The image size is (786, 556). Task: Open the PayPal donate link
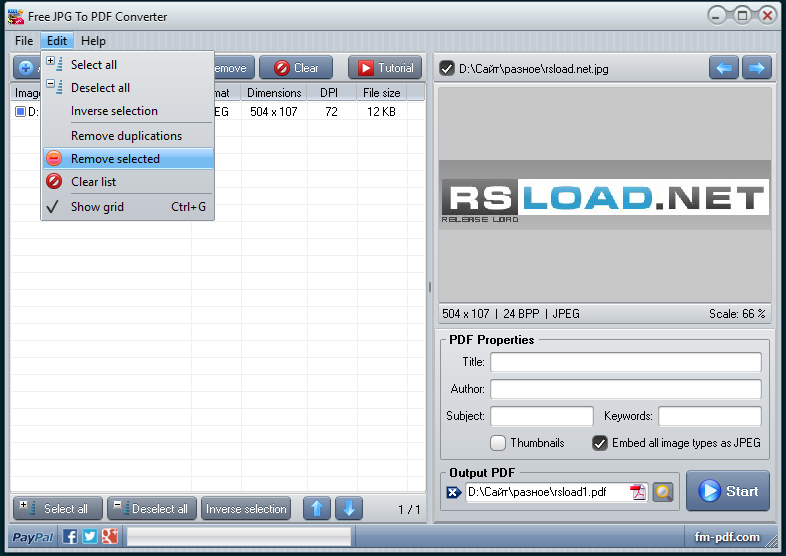(33, 537)
